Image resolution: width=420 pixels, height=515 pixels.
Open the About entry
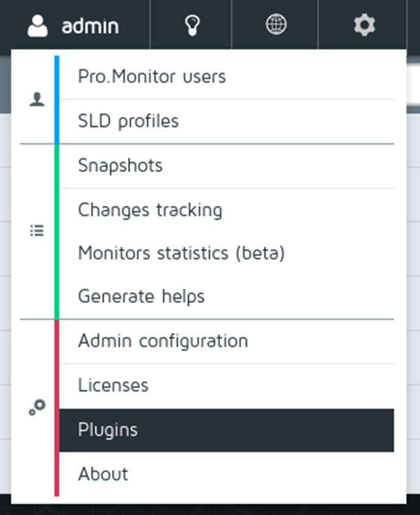click(x=103, y=474)
